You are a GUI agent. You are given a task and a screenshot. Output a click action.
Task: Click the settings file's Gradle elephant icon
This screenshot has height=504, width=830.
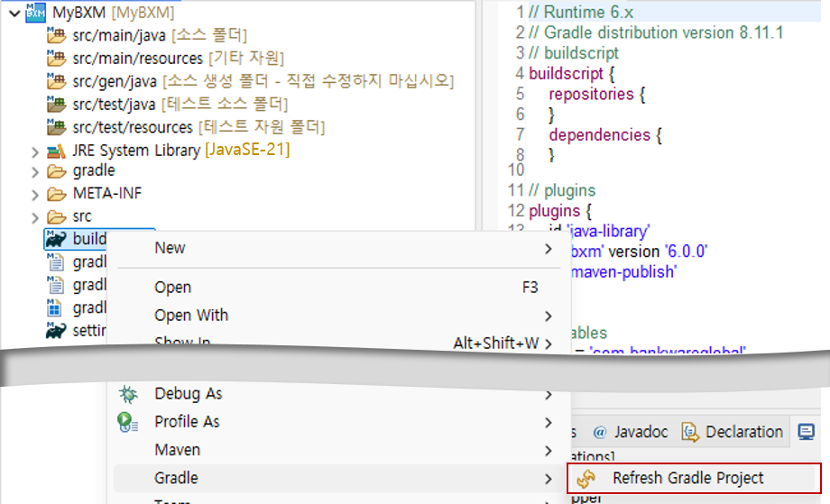click(56, 331)
